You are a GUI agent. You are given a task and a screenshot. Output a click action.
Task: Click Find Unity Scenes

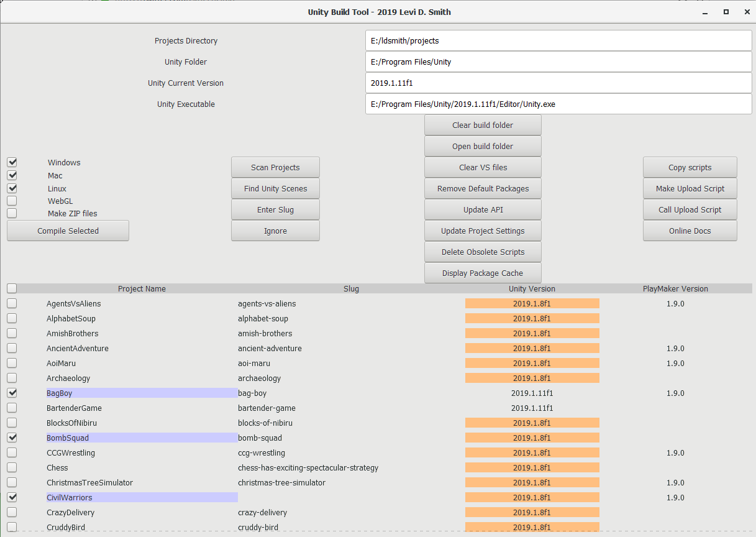[x=275, y=188]
